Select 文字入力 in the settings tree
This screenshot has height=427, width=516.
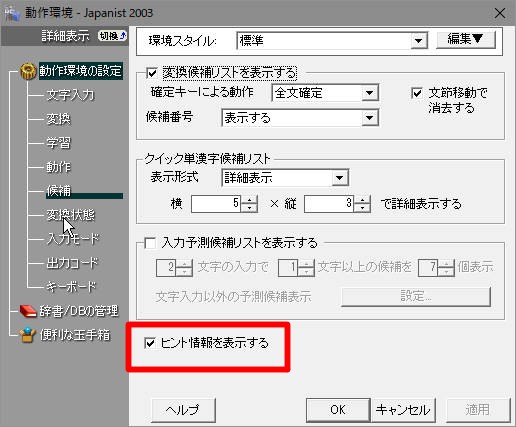coord(70,95)
